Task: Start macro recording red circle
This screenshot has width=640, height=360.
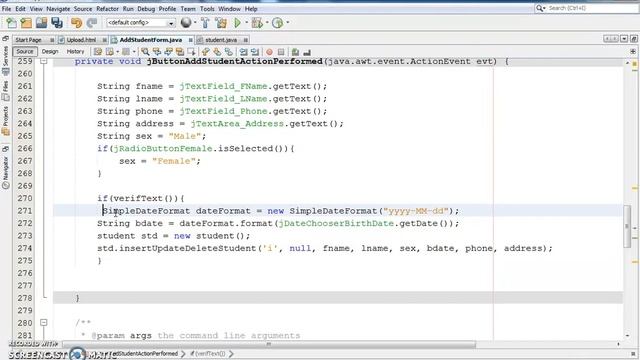Action: tap(269, 52)
